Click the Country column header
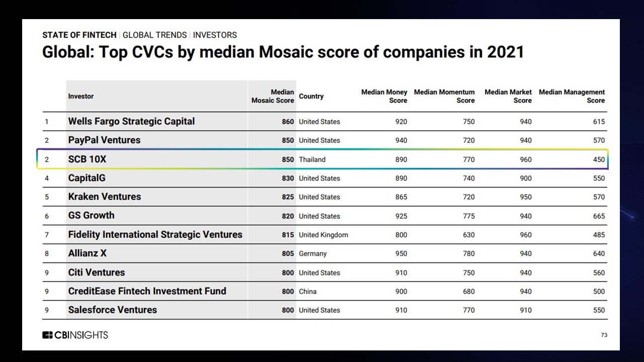Viewport: 644px width, 362px height. [311, 96]
